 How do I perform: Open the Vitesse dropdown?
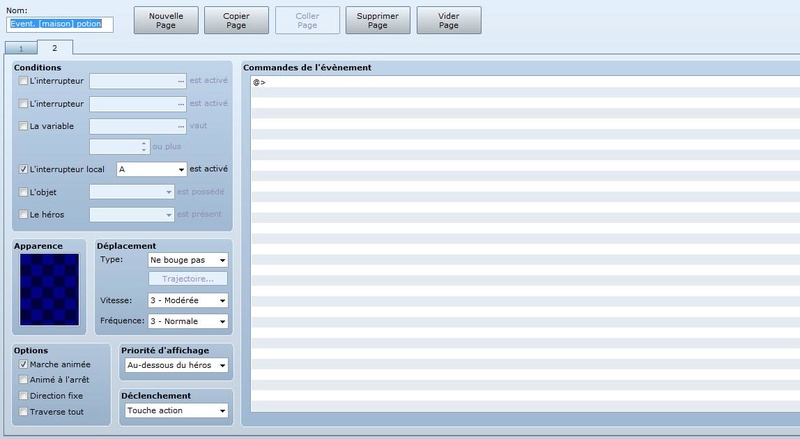click(188, 300)
